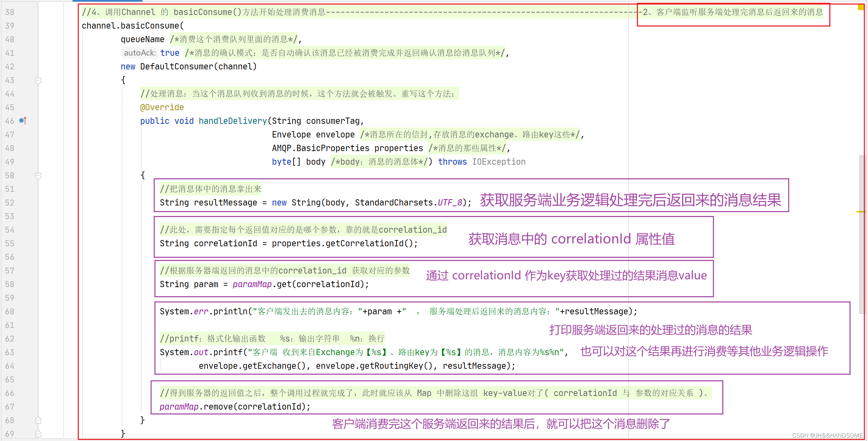Viewport: 868px width, 441px height.
Task: Click the true value after autoAck
Action: [x=170, y=53]
